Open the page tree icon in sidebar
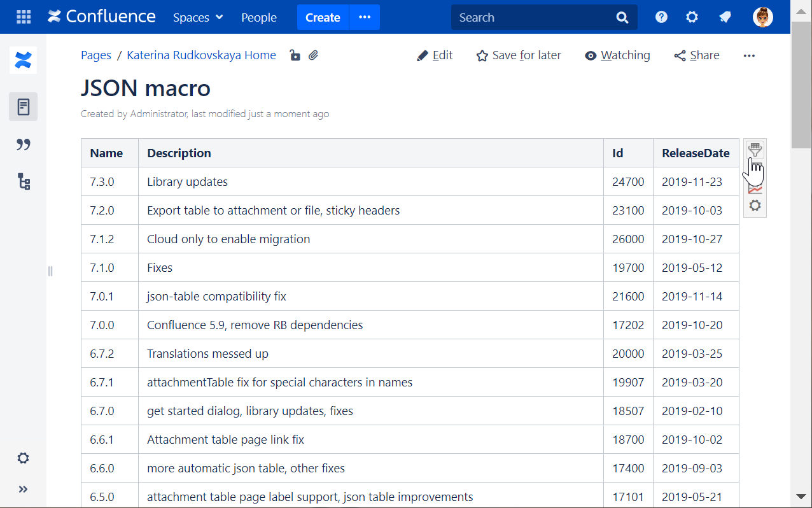The width and height of the screenshot is (812, 508). [24, 182]
